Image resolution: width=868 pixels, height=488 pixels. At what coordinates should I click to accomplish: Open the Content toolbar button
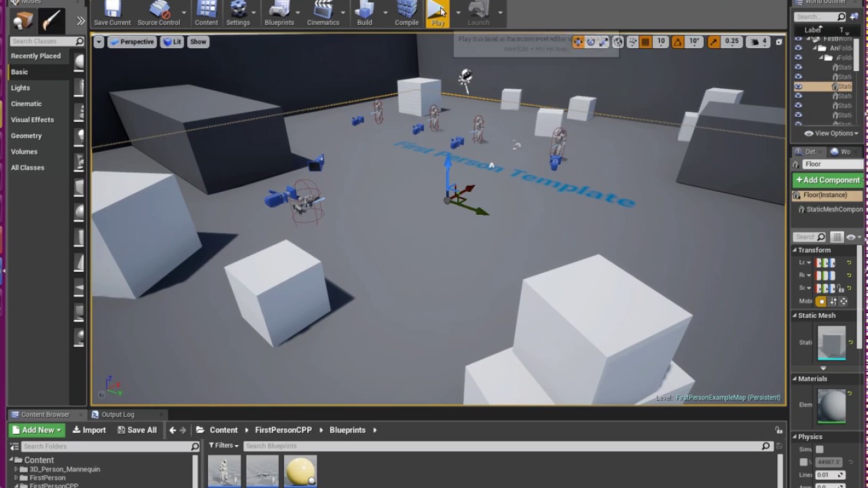pyautogui.click(x=206, y=14)
